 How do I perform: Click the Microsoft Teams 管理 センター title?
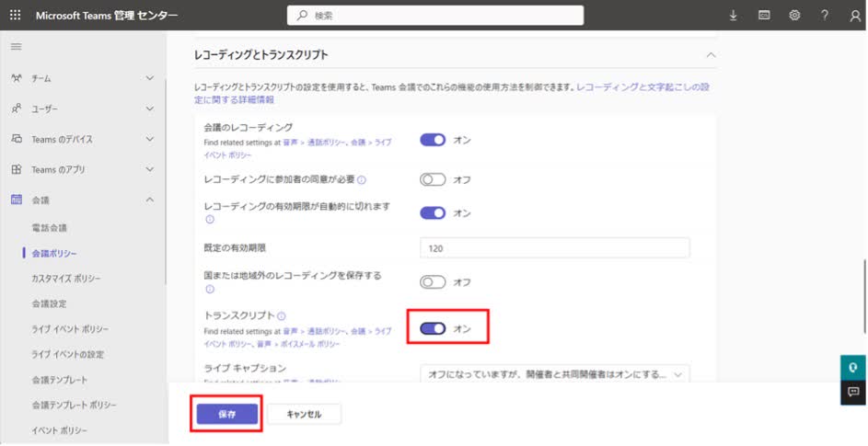coord(107,16)
